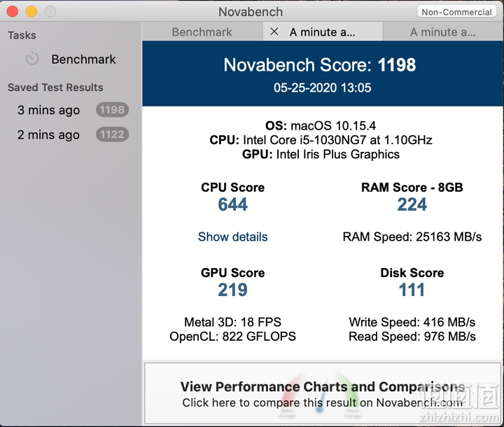Click the 'Saved Test Results' sidebar heading
This screenshot has height=427, width=504.
click(x=55, y=87)
